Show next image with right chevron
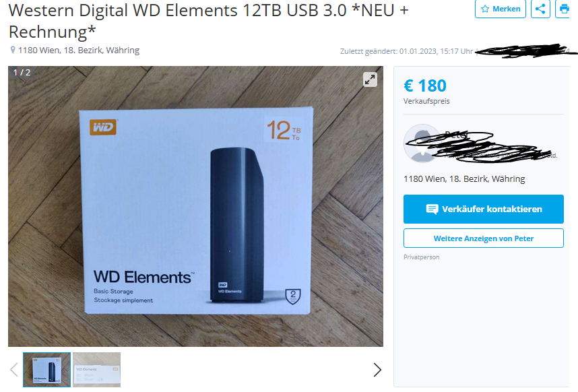This screenshot has height=392, width=578. pyautogui.click(x=377, y=370)
